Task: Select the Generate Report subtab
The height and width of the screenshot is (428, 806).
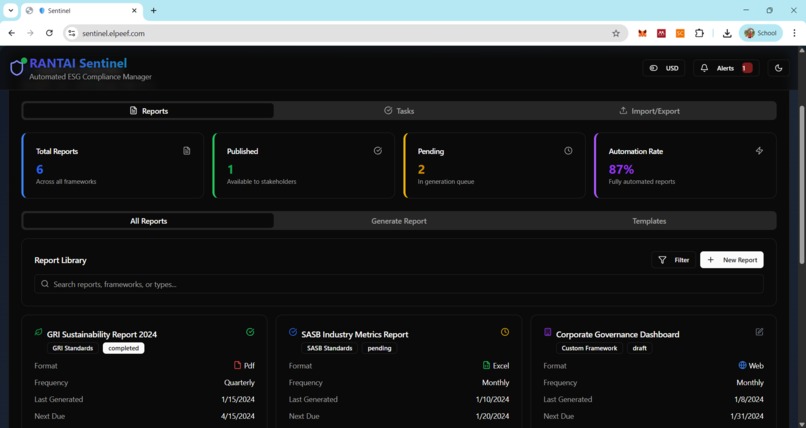Action: tap(399, 221)
